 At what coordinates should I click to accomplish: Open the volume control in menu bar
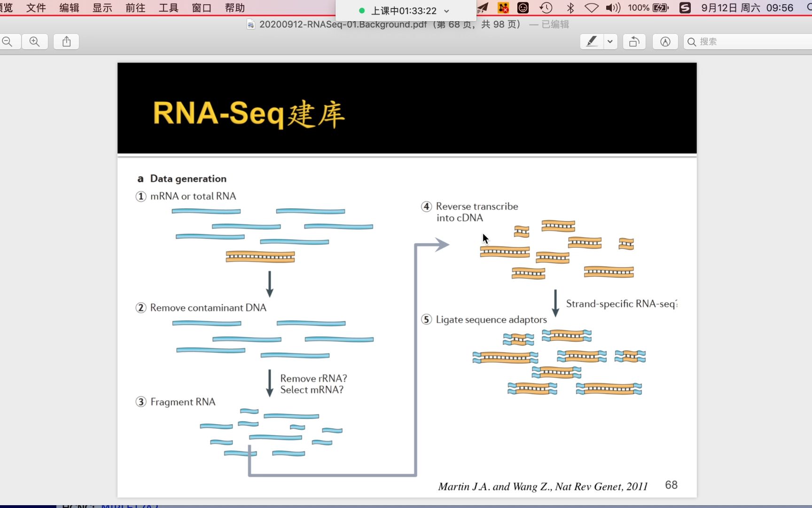pos(613,8)
